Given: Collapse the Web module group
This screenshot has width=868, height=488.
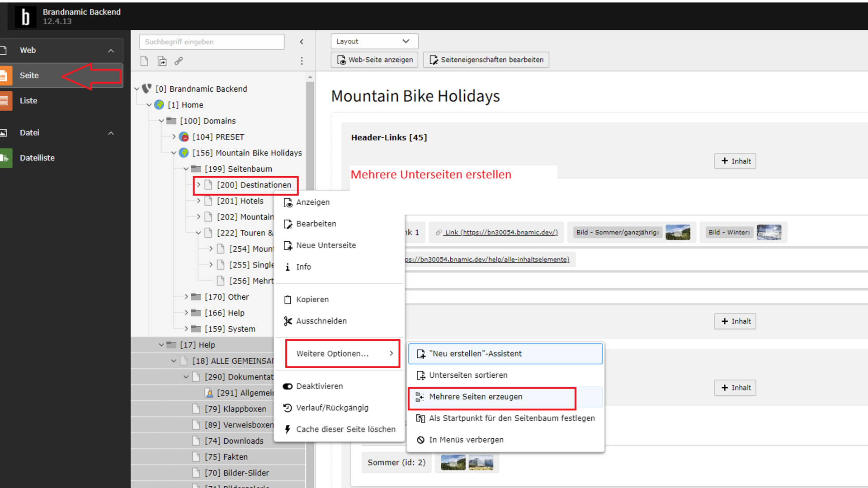Looking at the screenshot, I should coord(111,51).
